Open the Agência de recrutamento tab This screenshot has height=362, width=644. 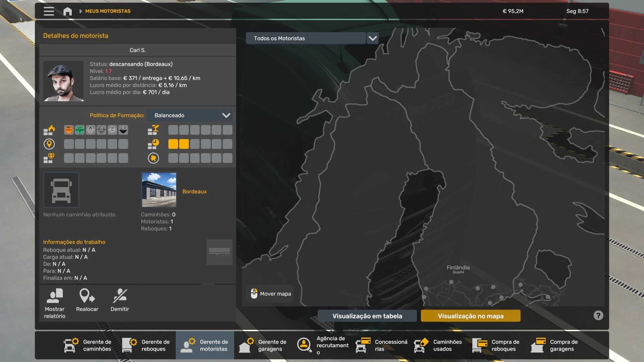pyautogui.click(x=323, y=345)
